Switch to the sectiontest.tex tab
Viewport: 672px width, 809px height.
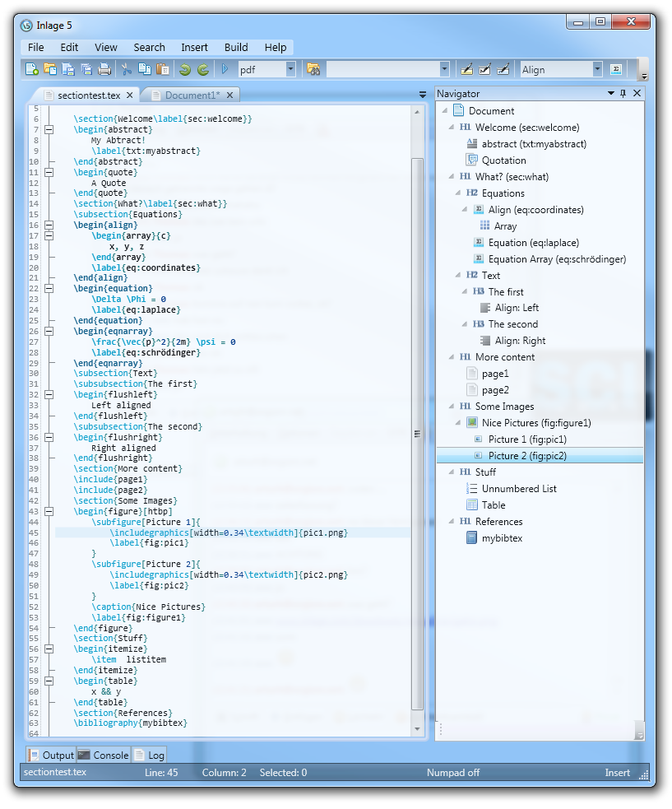click(x=88, y=95)
